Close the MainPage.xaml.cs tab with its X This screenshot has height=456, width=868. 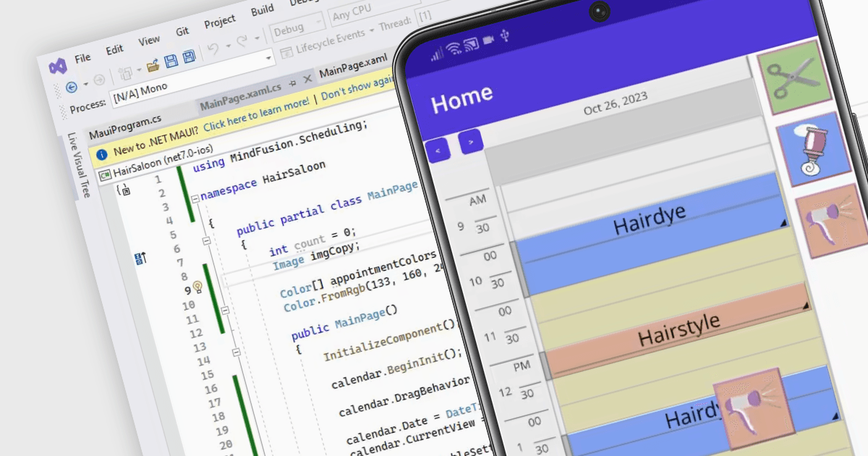tap(307, 78)
